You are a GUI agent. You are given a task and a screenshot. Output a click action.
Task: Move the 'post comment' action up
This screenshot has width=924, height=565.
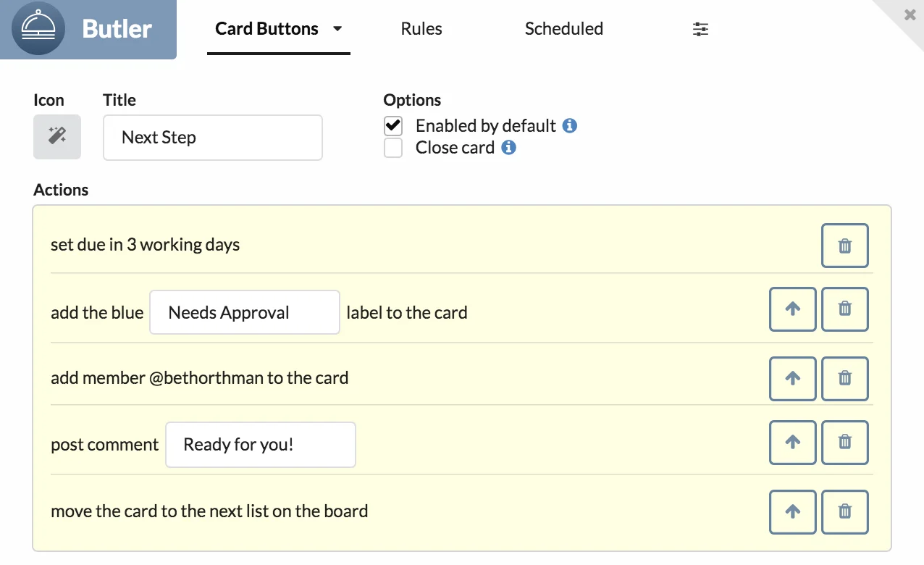click(792, 443)
